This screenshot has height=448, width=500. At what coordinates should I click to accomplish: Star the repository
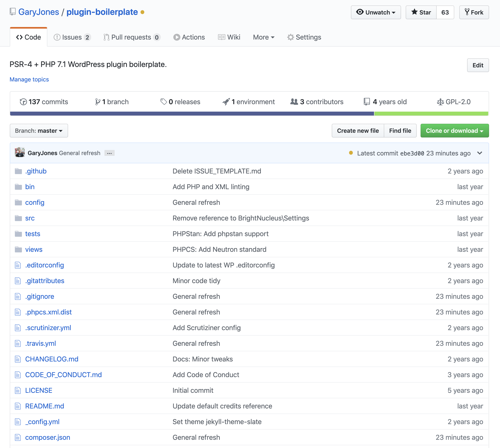[x=421, y=12]
